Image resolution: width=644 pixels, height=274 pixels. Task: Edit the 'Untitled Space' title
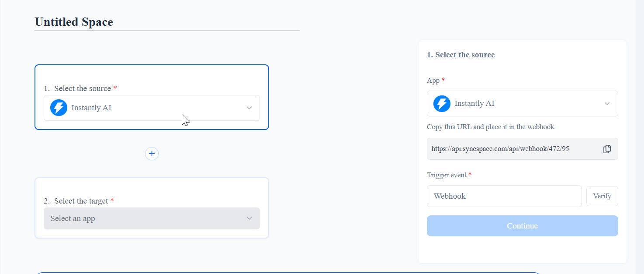tap(74, 22)
